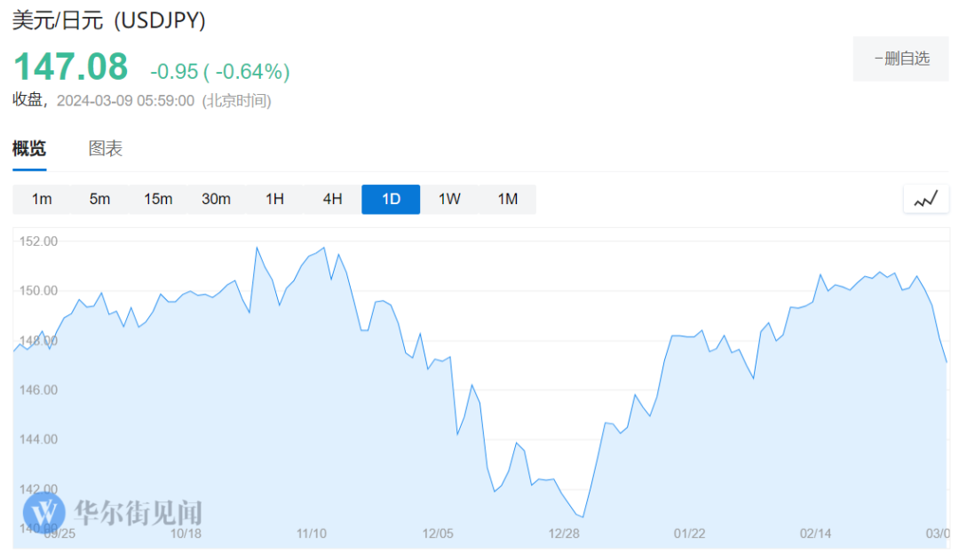Click the 12/28 date axis label
The image size is (959, 560).
pos(564,533)
